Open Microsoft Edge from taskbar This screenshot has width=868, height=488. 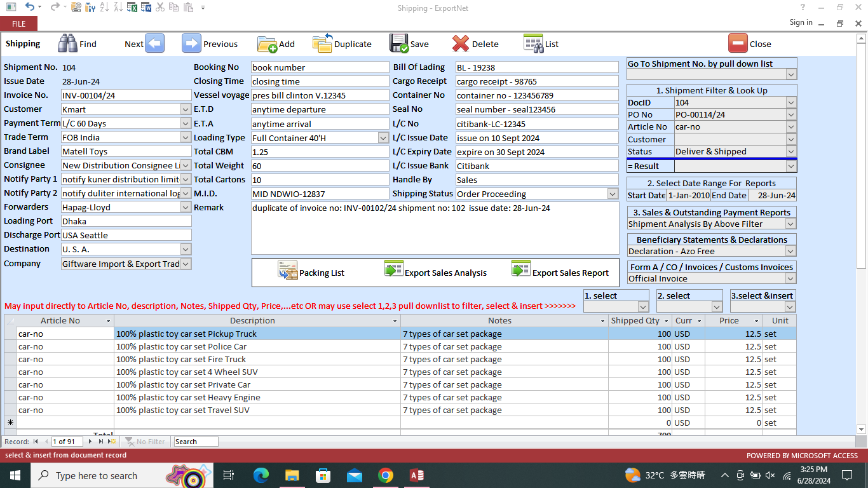click(x=261, y=475)
